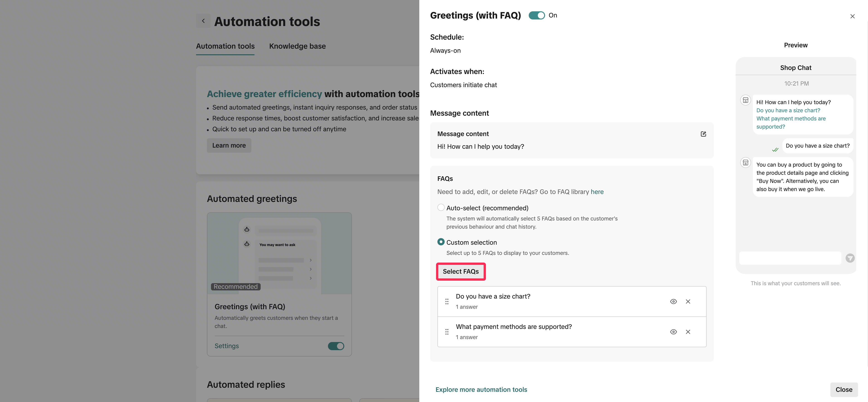Preview the payment methods FAQ answer
Screen dimensions: 868x402
tap(673, 332)
